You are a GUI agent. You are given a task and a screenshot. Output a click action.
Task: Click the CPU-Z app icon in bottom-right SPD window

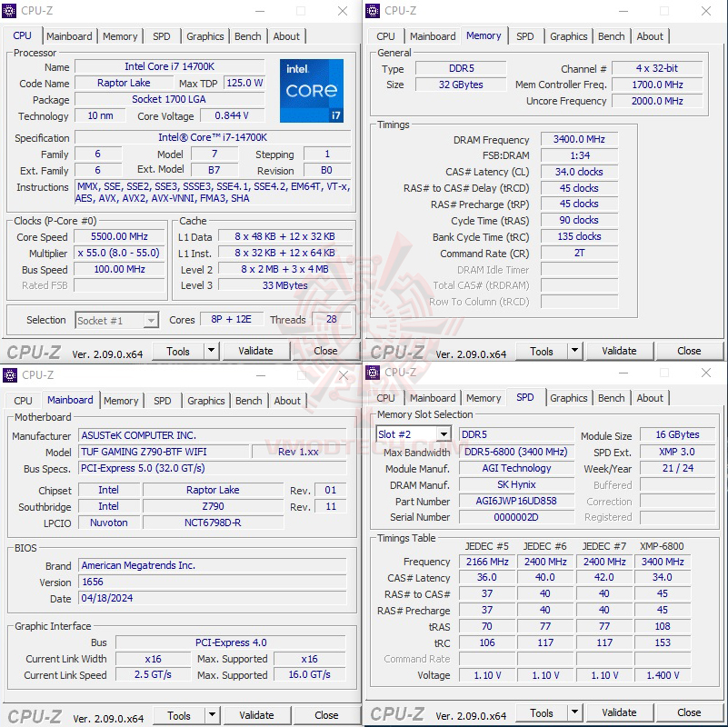click(x=373, y=372)
